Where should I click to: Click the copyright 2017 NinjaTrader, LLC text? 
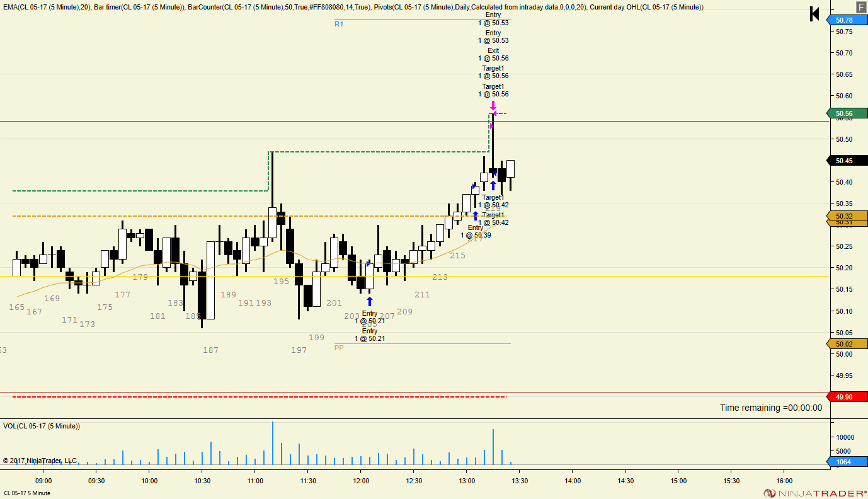pos(40,461)
